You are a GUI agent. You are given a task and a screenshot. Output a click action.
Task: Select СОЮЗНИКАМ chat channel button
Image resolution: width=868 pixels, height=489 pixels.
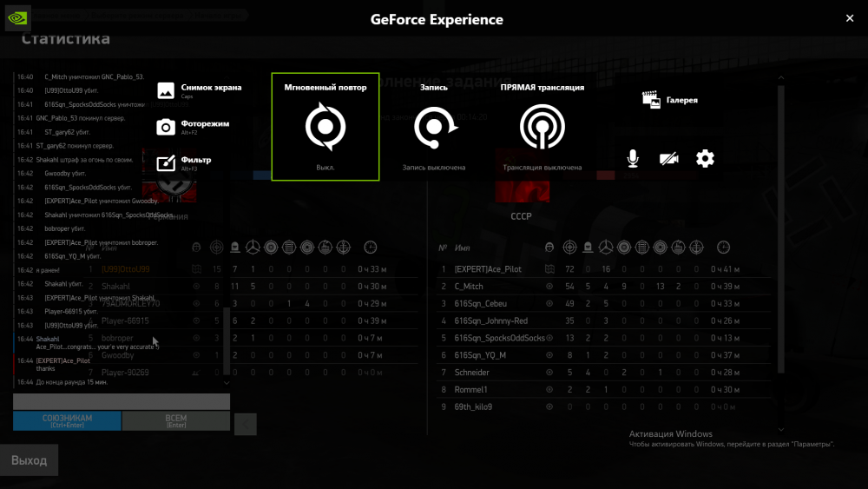(67, 421)
